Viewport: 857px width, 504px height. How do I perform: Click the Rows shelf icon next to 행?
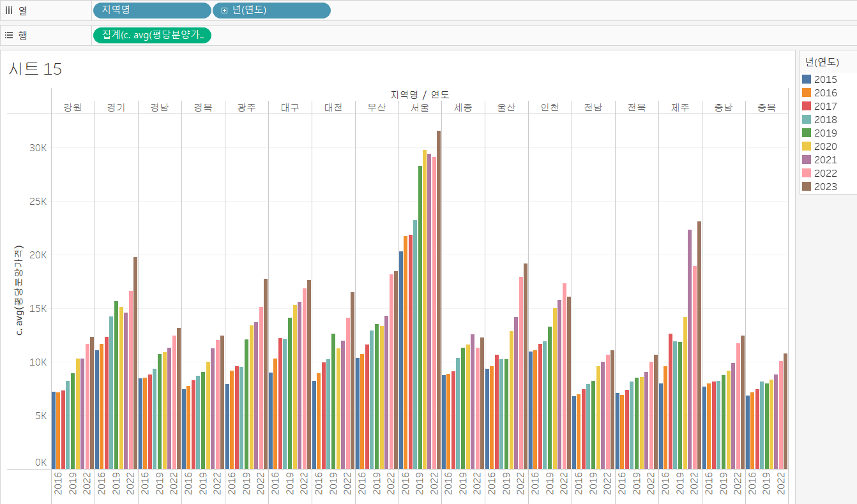coord(9,35)
